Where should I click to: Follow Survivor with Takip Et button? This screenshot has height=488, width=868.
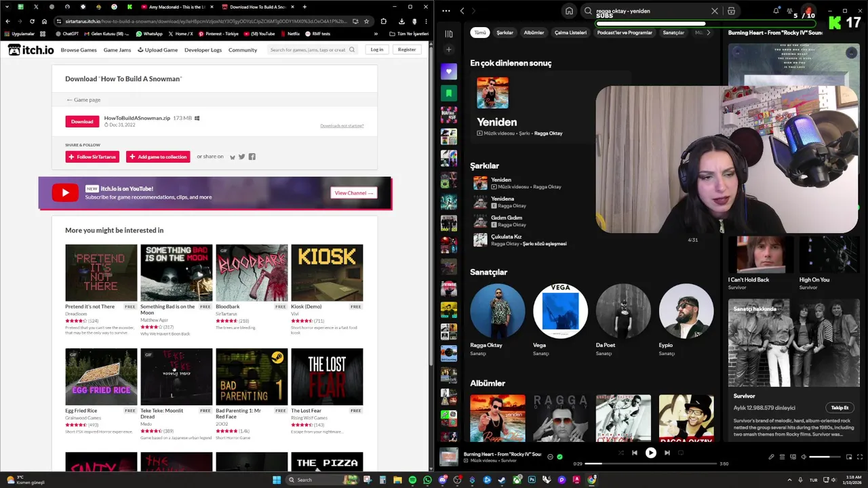click(x=840, y=407)
